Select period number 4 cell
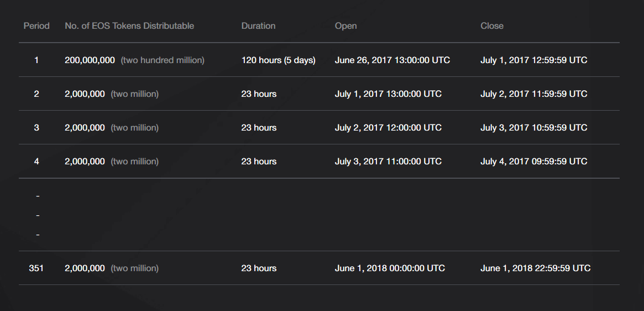The height and width of the screenshot is (311, 644). (36, 161)
